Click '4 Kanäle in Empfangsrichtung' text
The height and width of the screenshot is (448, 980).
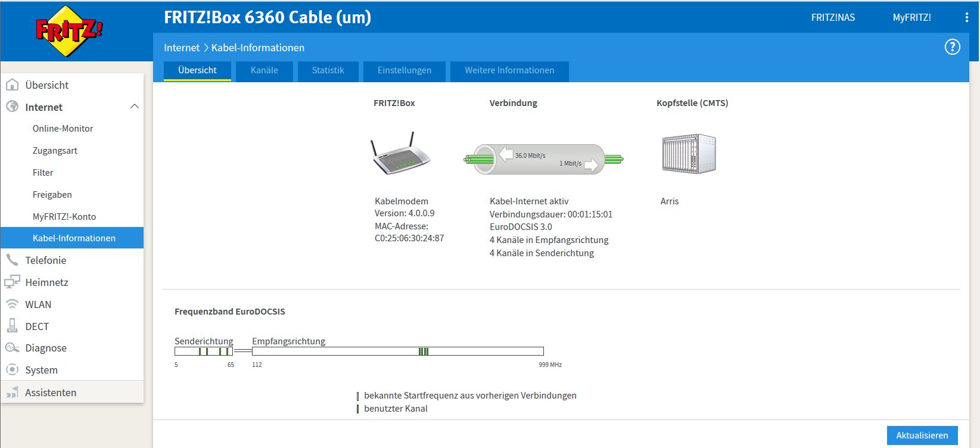[549, 240]
